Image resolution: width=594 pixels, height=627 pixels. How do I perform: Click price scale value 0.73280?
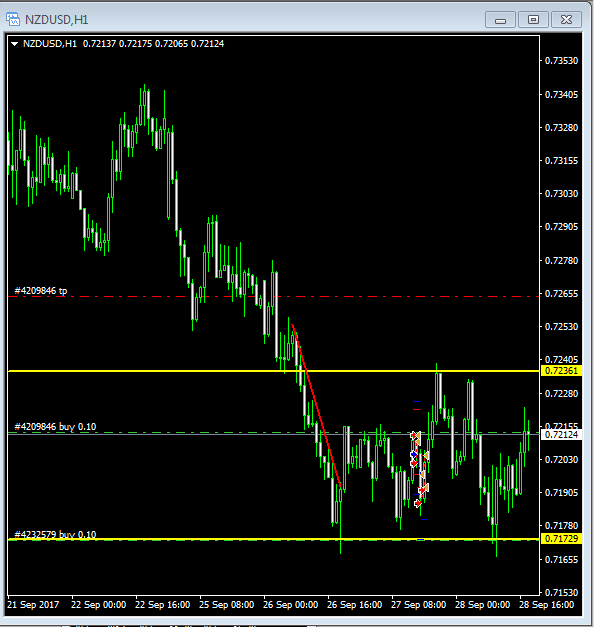562,128
